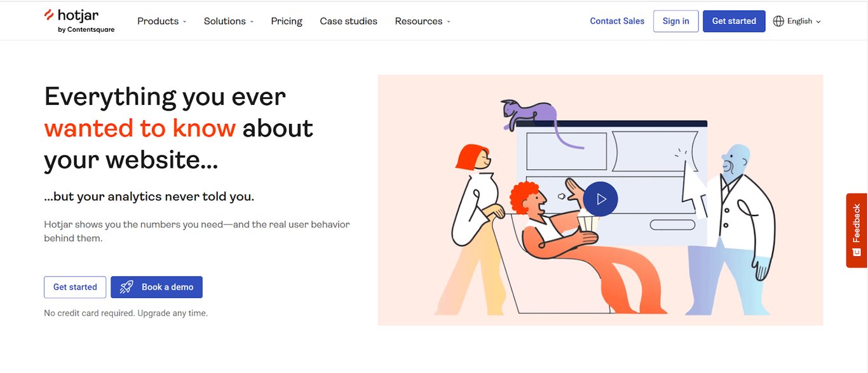The image size is (868, 373).
Task: Click the Contact Sales link
Action: point(616,20)
